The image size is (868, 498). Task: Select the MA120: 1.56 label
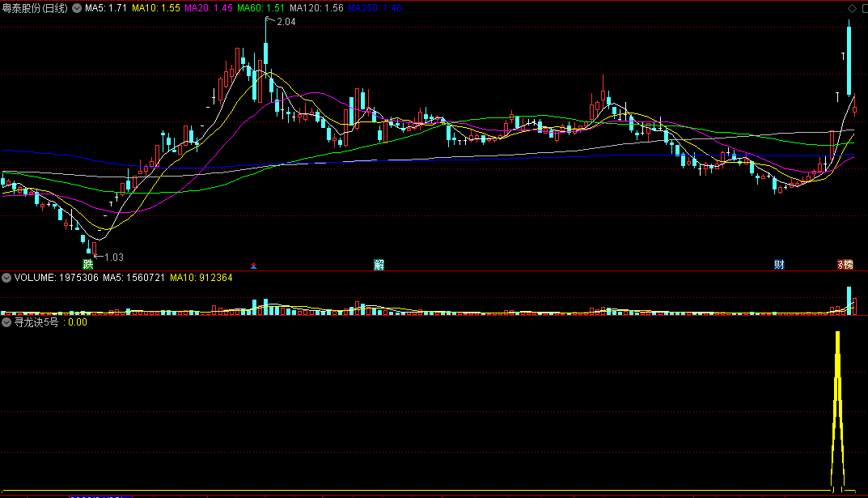(316, 8)
